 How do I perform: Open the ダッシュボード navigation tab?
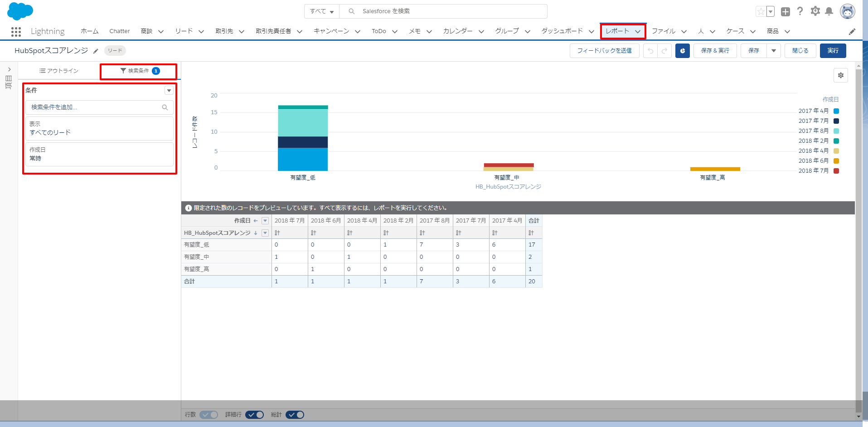point(562,31)
